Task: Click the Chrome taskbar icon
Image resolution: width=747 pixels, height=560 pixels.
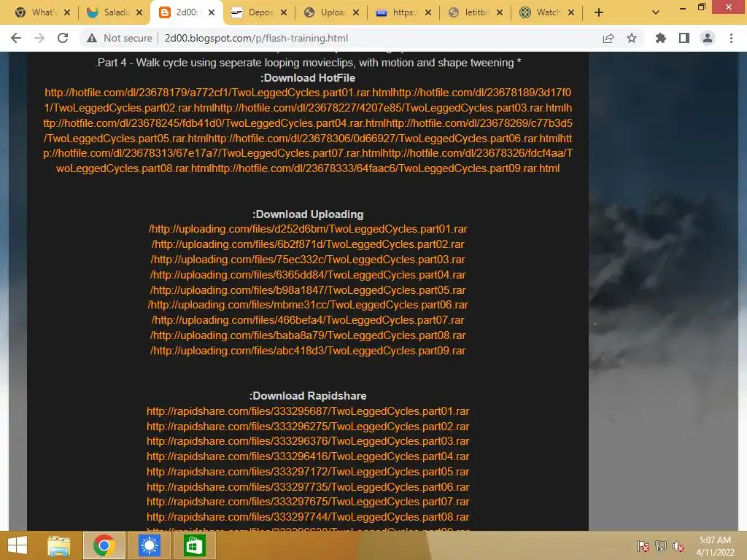Action: click(x=104, y=545)
